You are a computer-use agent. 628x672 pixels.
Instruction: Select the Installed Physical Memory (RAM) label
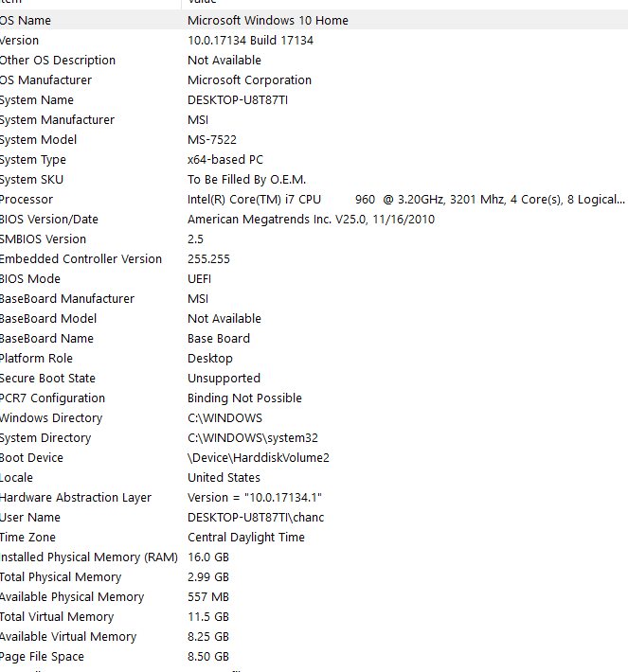(x=89, y=557)
